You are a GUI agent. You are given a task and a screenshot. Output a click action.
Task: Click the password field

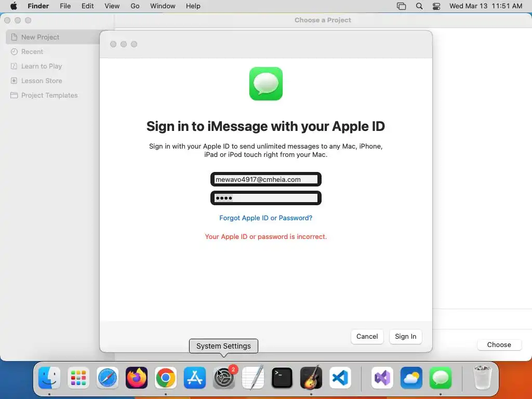(x=266, y=198)
